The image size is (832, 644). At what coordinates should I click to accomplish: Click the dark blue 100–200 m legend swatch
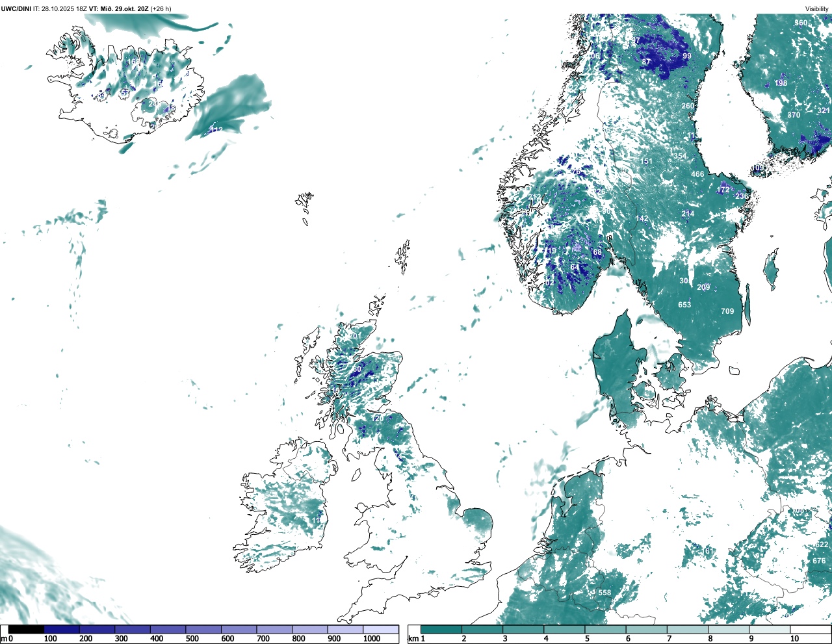point(62,629)
